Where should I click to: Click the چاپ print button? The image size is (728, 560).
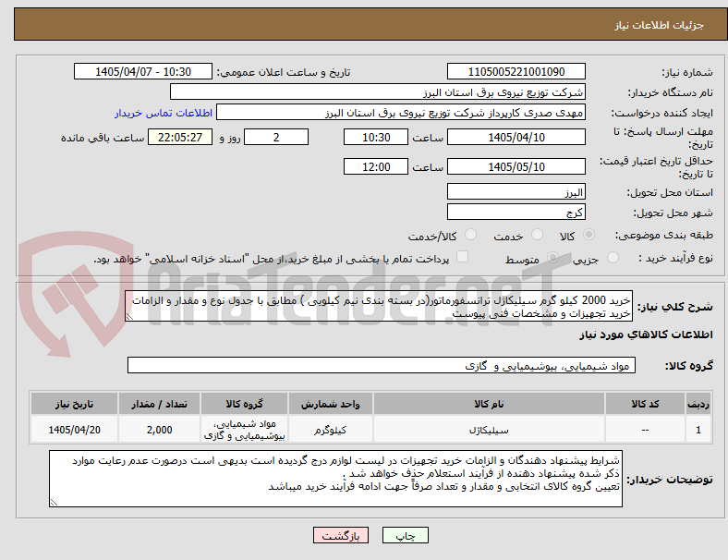tap(406, 535)
